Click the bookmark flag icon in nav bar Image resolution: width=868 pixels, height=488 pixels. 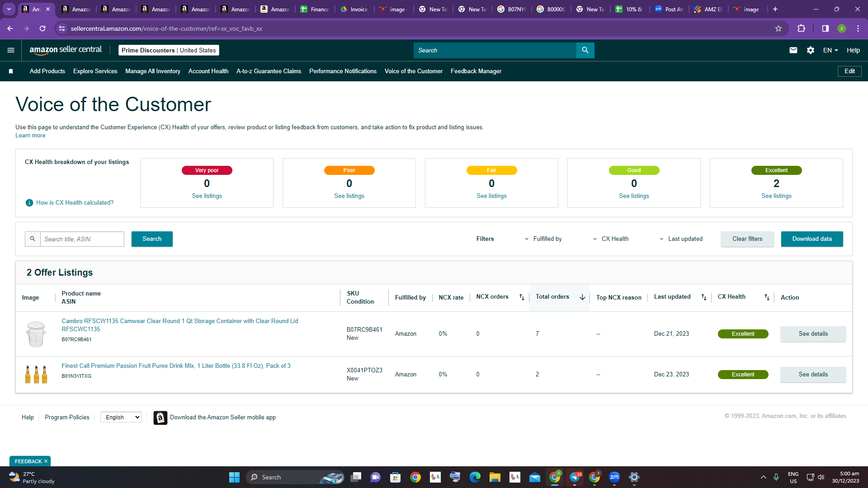coord(11,71)
